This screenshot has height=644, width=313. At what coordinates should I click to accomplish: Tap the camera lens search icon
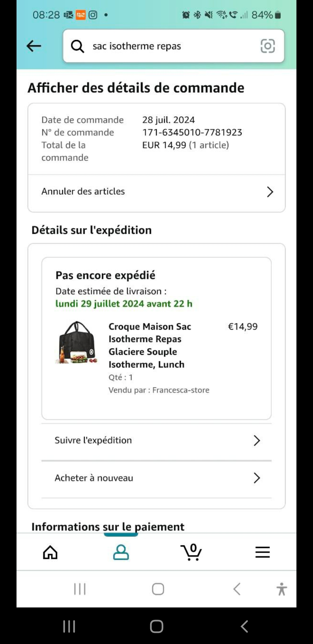click(x=267, y=46)
